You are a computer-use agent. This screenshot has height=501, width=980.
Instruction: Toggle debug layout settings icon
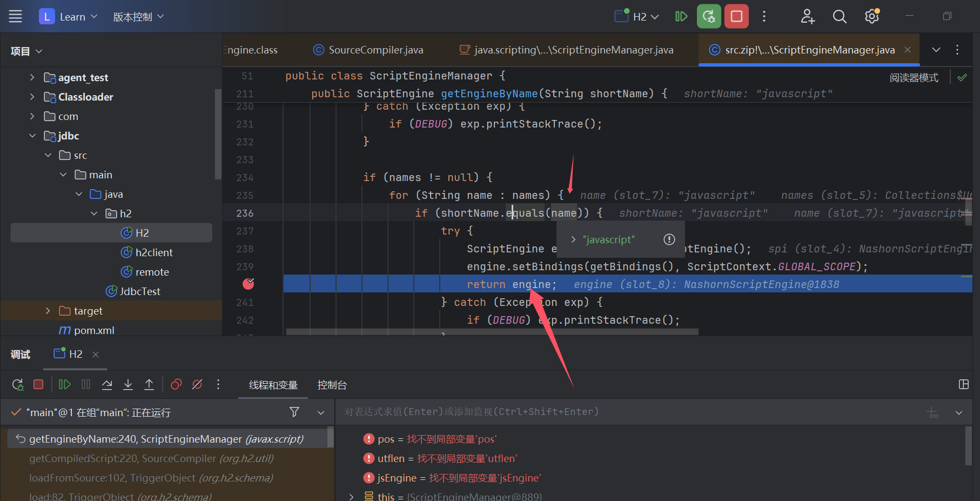[963, 384]
